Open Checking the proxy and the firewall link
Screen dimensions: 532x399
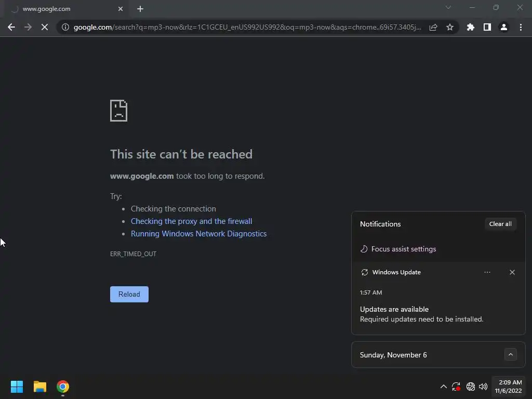point(191,221)
